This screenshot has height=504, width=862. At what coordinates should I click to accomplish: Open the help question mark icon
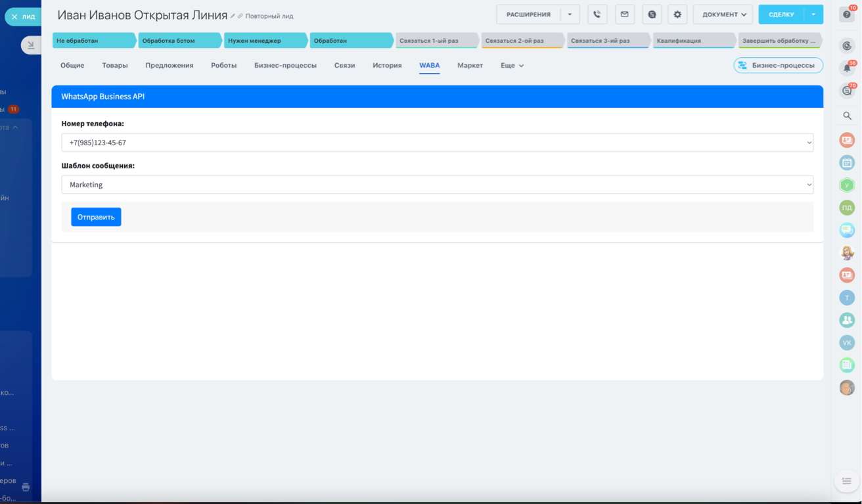847,14
